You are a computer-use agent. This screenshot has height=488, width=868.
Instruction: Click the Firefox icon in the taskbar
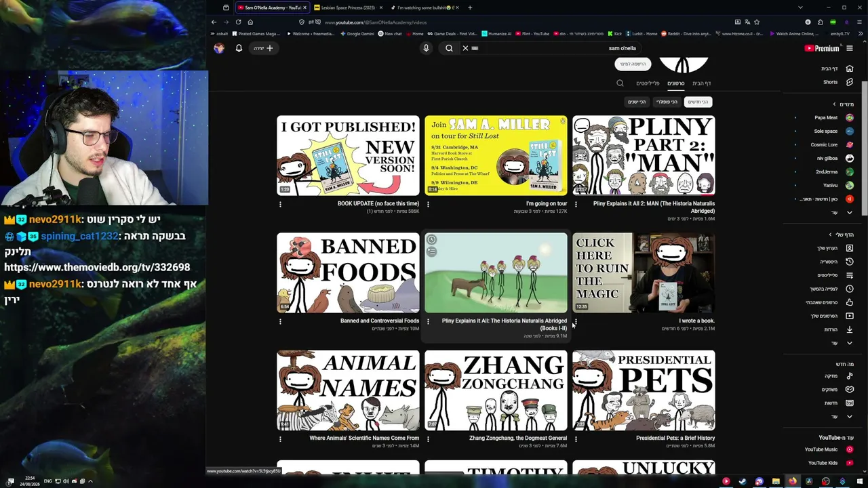coord(792,482)
